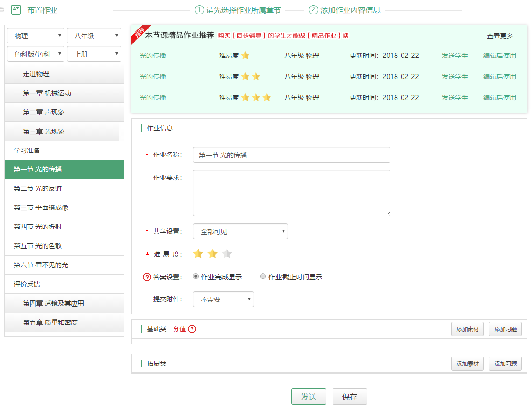Select 第五节 光的色散 section
The image size is (532, 407).
[64, 246]
